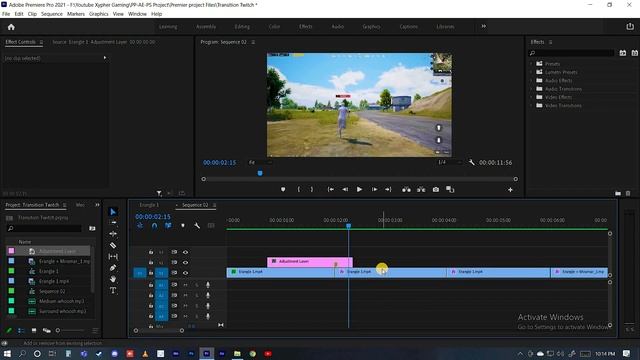Open Program Sequence 02 panel menu
640x360 pixels.
tap(253, 42)
